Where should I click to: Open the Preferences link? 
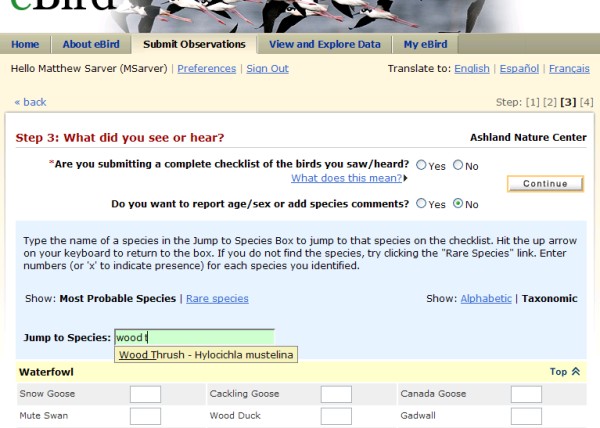pyautogui.click(x=207, y=68)
